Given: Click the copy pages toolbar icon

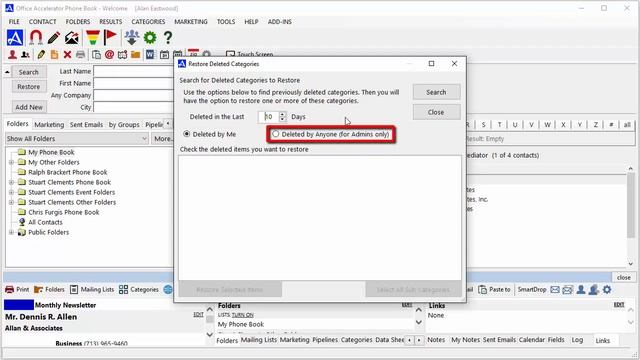Looking at the screenshot, I should click(96, 54).
